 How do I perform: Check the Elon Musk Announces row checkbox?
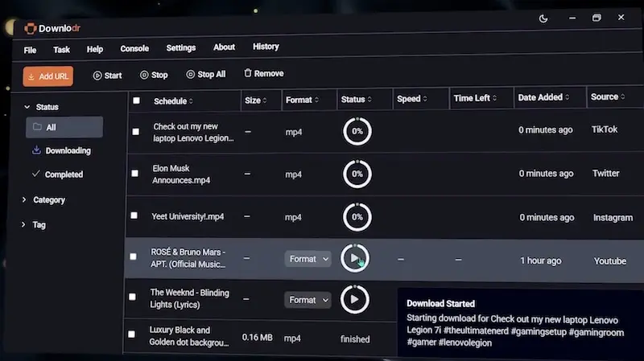click(x=134, y=174)
